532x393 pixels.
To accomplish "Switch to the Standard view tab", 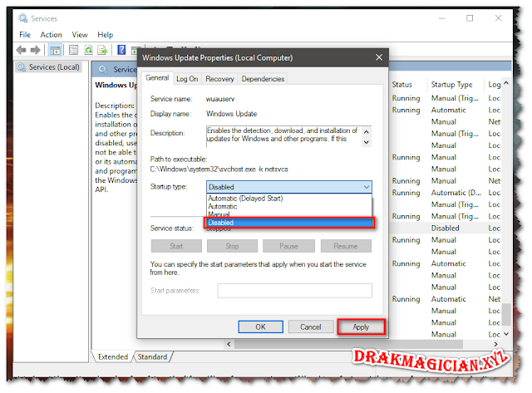I will coord(152,356).
